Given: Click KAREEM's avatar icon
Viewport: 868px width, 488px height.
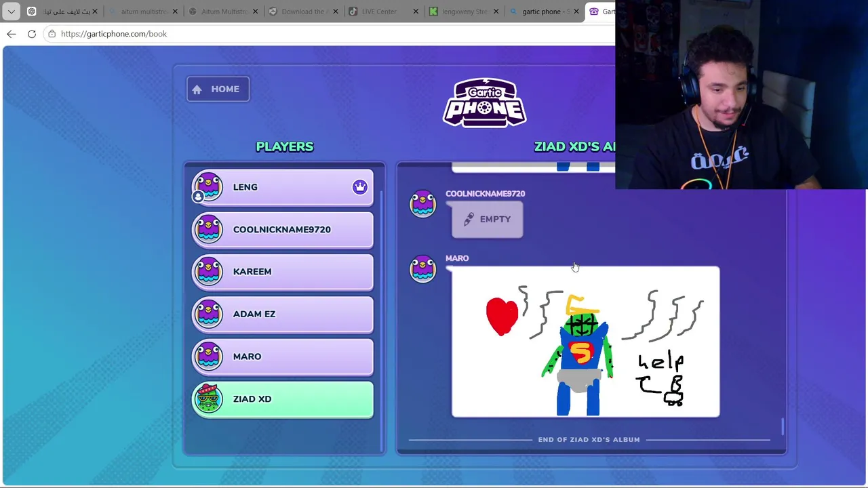Looking at the screenshot, I should pyautogui.click(x=208, y=271).
